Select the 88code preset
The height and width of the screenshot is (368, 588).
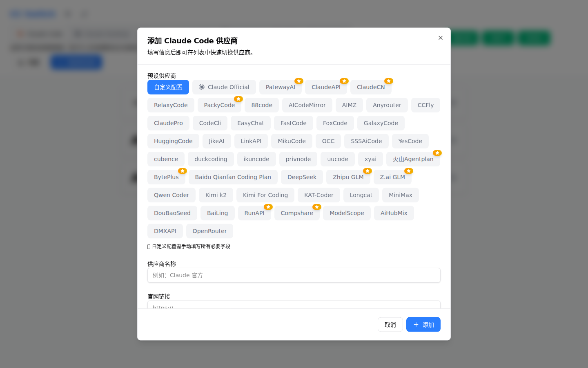coord(262,105)
